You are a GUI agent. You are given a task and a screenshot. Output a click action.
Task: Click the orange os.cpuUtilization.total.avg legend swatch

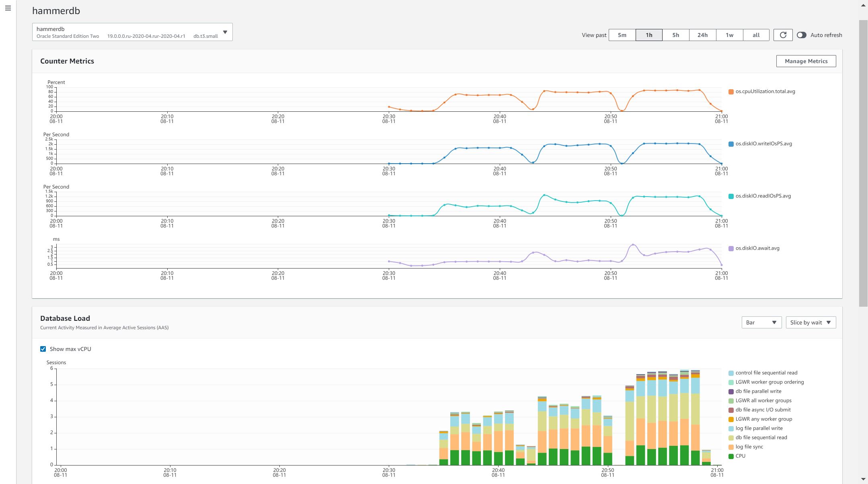pos(731,92)
